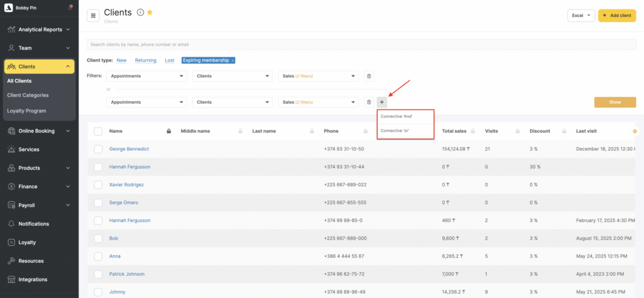This screenshot has width=644, height=298.
Task: Delete the first filter row with trash icon
Action: pyautogui.click(x=369, y=76)
